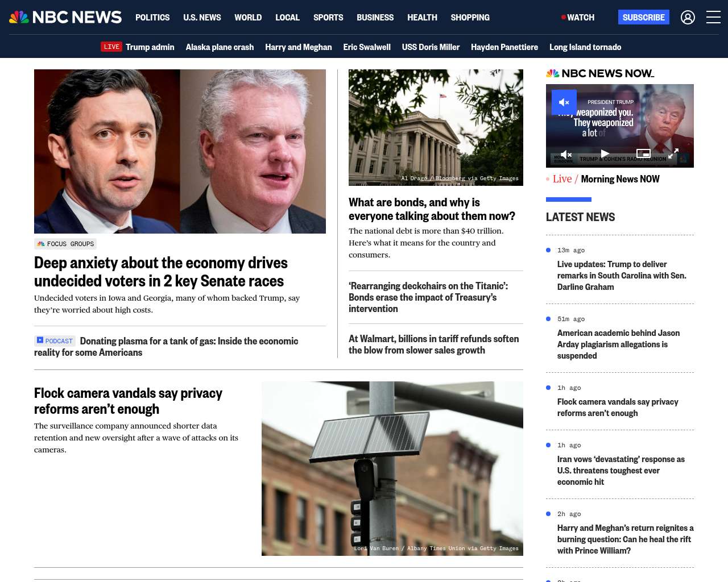Open Flock camera story in Latest News

tap(618, 408)
